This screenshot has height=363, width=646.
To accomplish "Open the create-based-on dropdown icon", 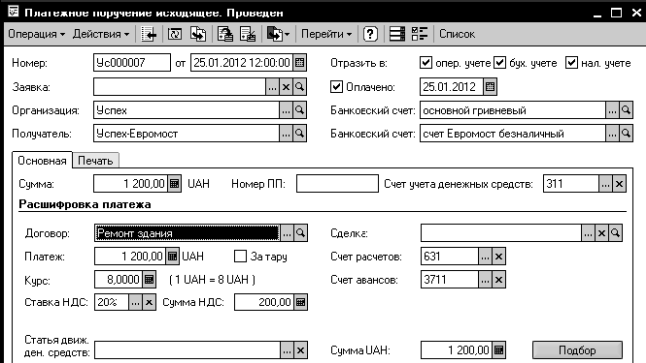I will (278, 34).
